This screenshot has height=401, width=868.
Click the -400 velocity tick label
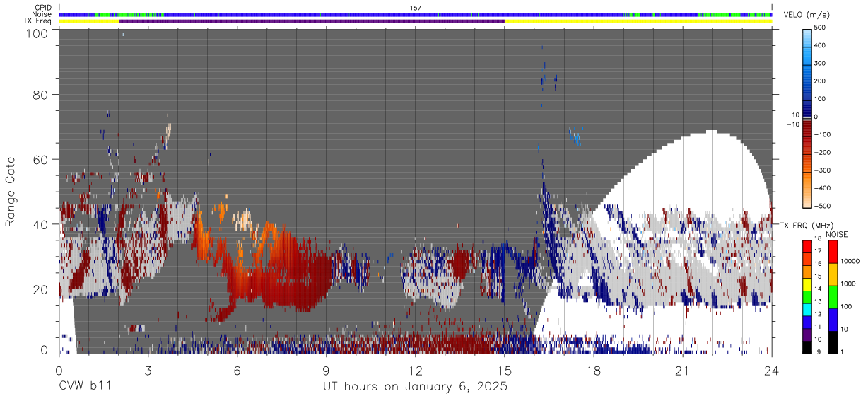tap(823, 188)
